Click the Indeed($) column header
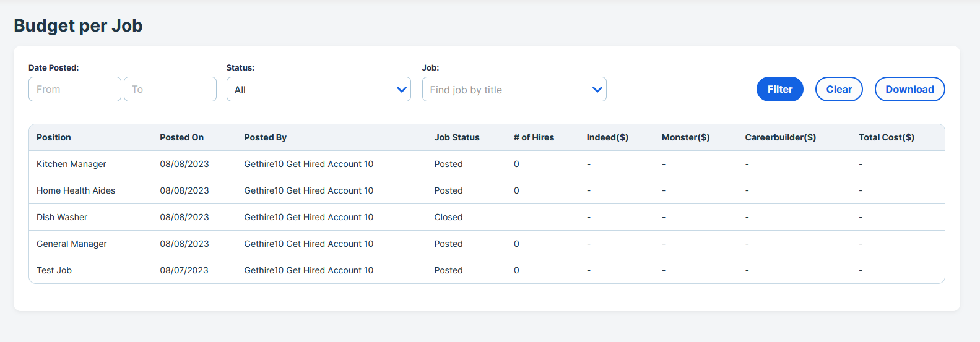980x342 pixels. pos(607,137)
